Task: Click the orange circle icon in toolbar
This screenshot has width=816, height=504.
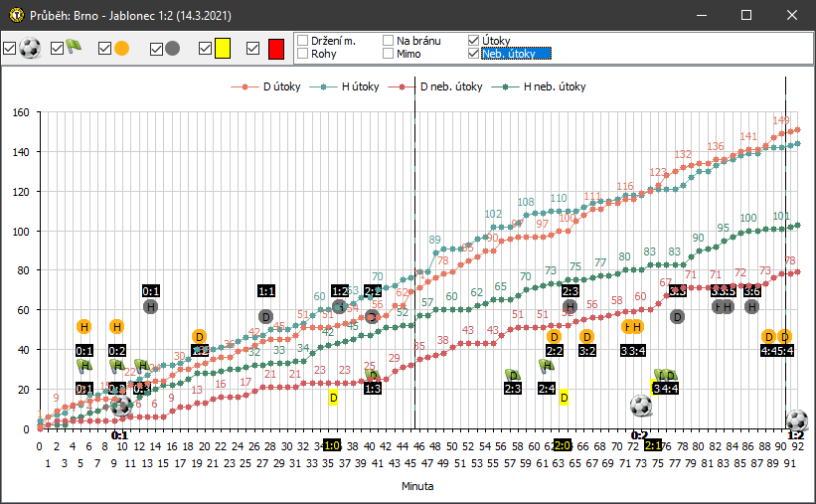Action: pyautogui.click(x=121, y=48)
